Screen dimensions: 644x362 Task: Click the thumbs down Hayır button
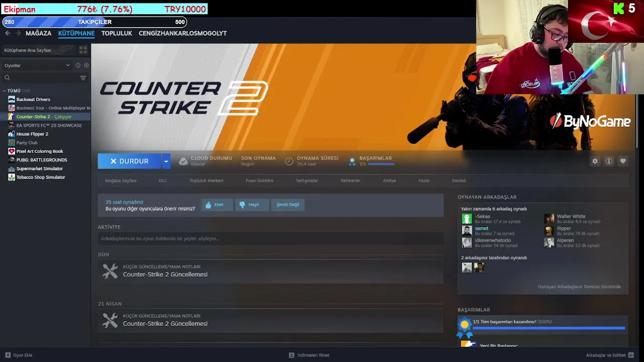click(x=252, y=205)
